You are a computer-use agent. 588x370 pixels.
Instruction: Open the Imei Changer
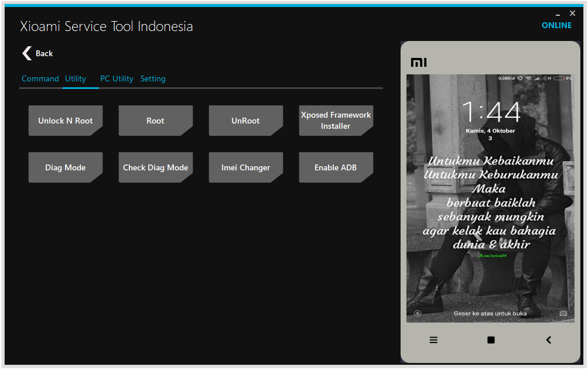(x=245, y=167)
